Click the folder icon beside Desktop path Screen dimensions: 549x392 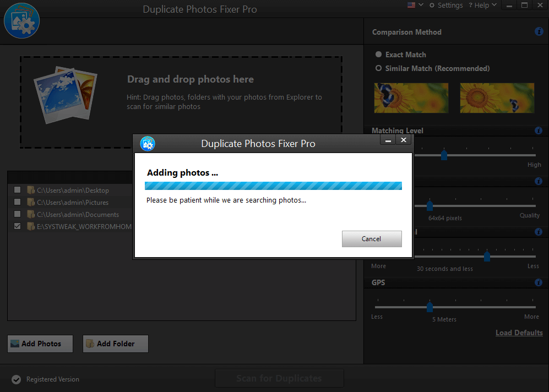click(31, 190)
